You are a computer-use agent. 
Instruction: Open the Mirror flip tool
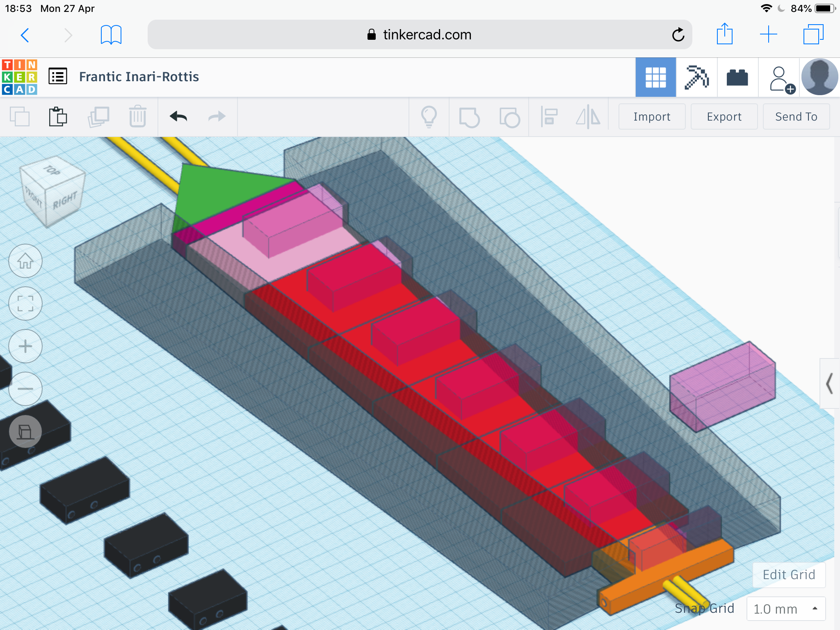pos(588,116)
